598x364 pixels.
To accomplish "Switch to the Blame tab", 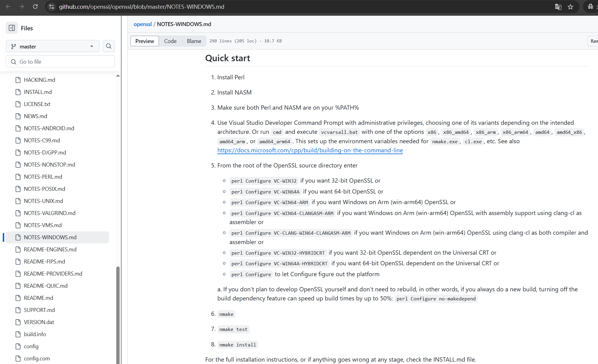I will [x=194, y=41].
